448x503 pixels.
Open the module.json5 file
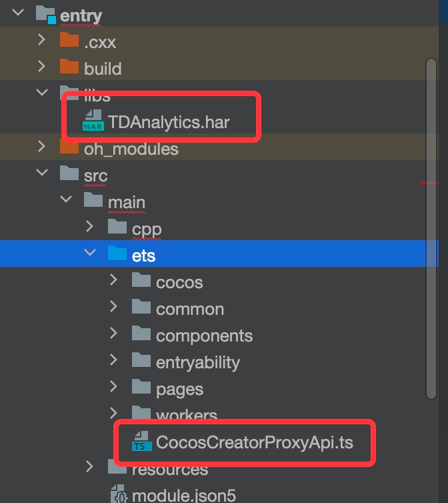pyautogui.click(x=184, y=495)
